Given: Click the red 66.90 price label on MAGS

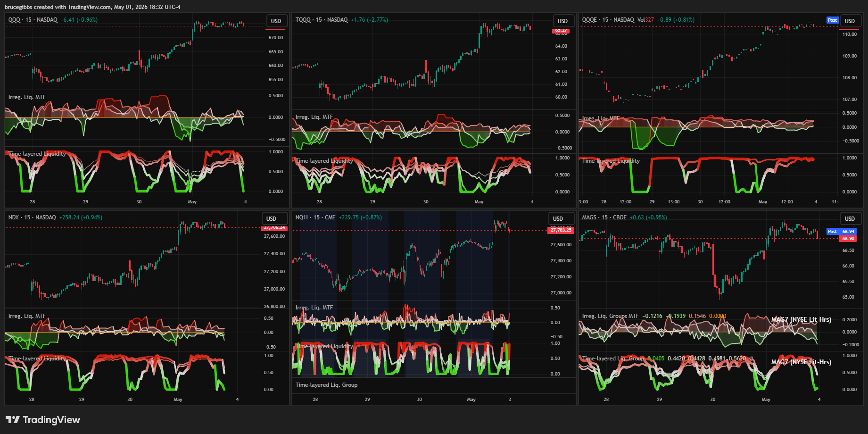Looking at the screenshot, I should pos(848,239).
